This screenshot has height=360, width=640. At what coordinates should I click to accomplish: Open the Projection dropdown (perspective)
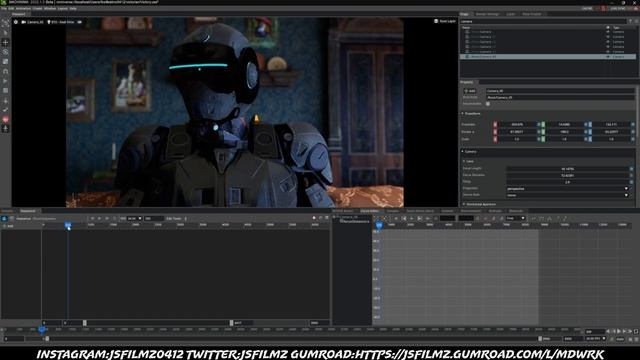click(567, 189)
